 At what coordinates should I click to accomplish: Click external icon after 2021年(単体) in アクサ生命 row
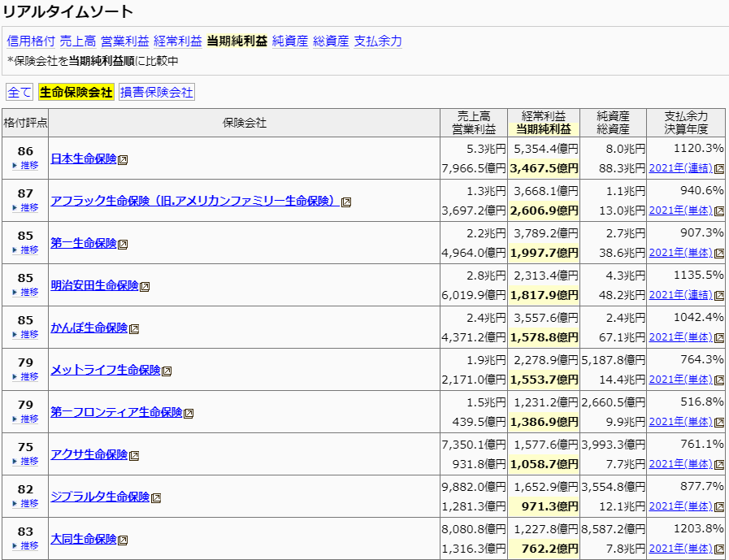click(x=718, y=465)
